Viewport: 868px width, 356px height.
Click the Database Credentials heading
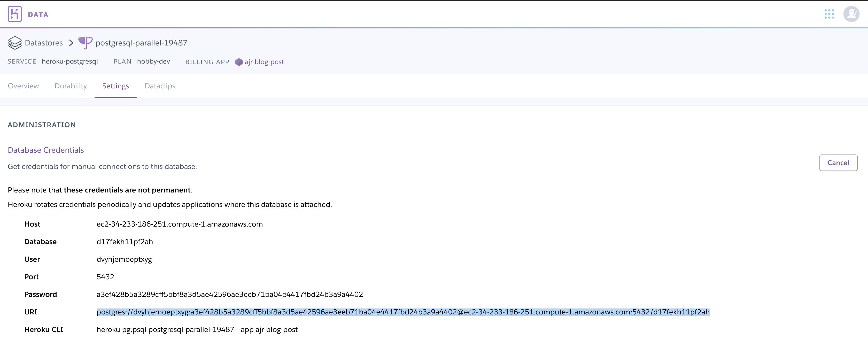pos(45,150)
